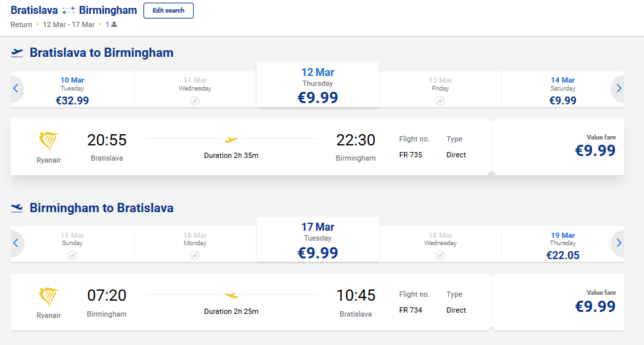Click the landing plane icon beside Birmingham to Bratislava
This screenshot has width=644, height=345.
17,208
